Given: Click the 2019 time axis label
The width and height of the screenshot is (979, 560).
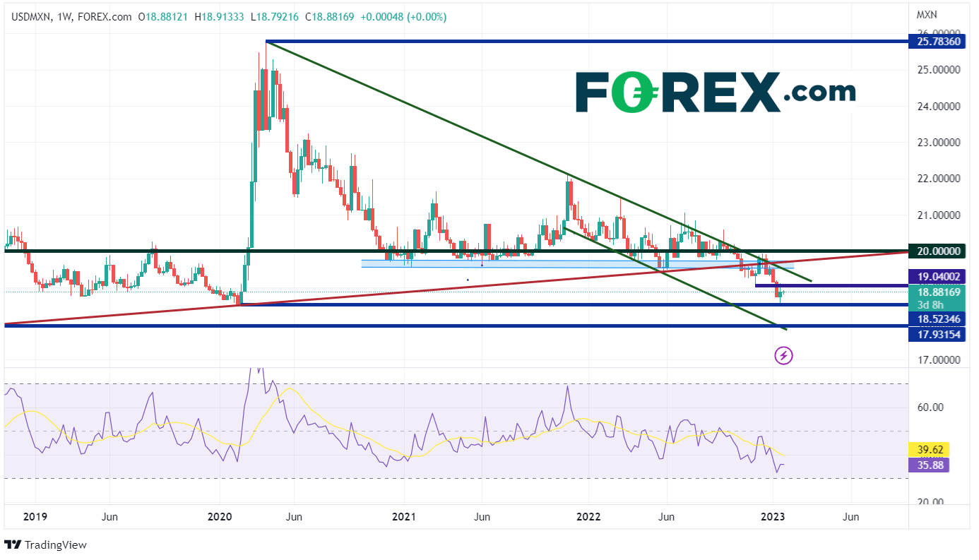Looking at the screenshot, I should [x=34, y=517].
